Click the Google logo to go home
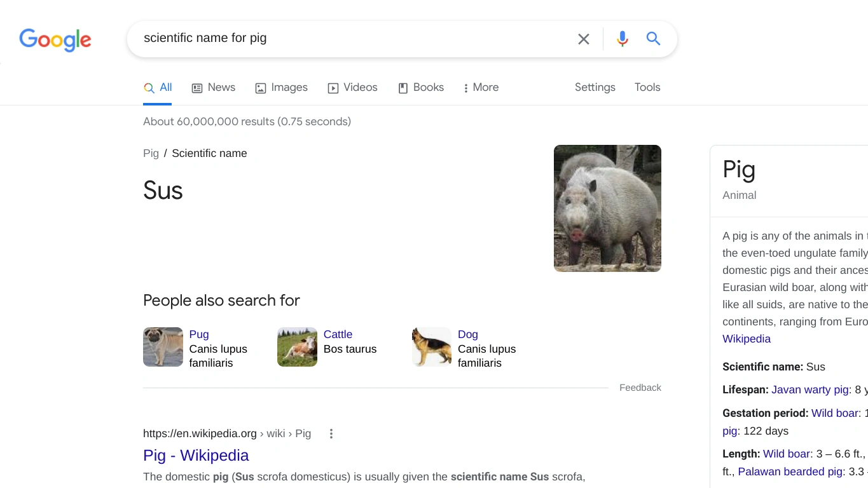868x488 pixels. (x=55, y=40)
